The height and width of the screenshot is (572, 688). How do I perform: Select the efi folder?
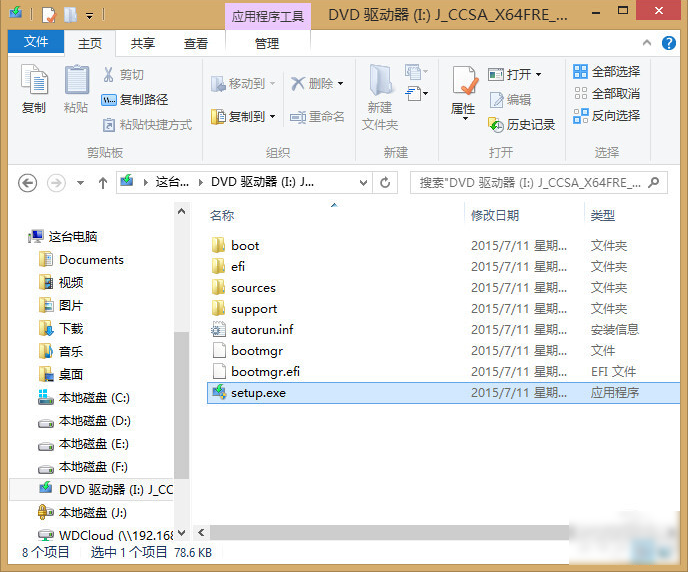(443, 267)
